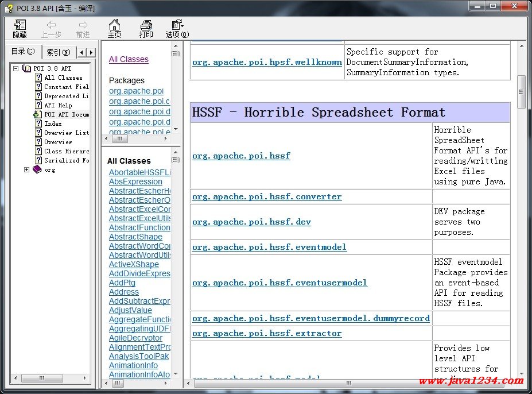Click the Serialized Fo page icon
This screenshot has height=394, width=532.
(38, 160)
